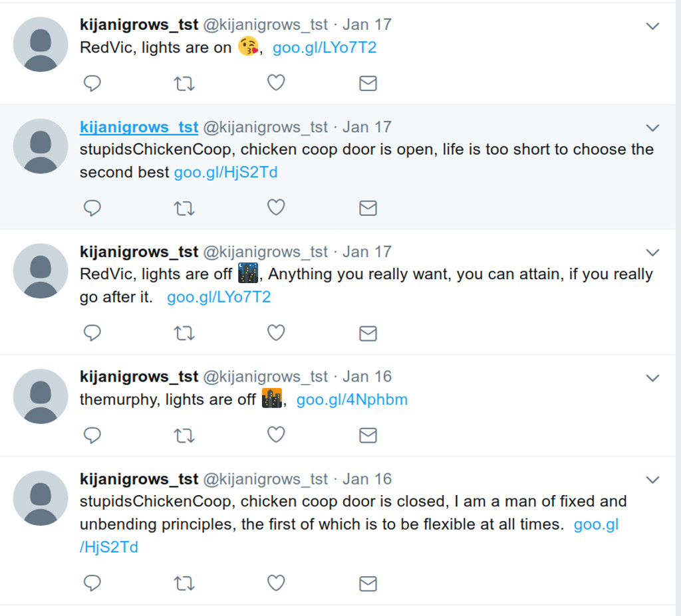This screenshot has height=616, width=681.
Task: Reply to the chicken coop door is closed tweet
Action: click(92, 583)
